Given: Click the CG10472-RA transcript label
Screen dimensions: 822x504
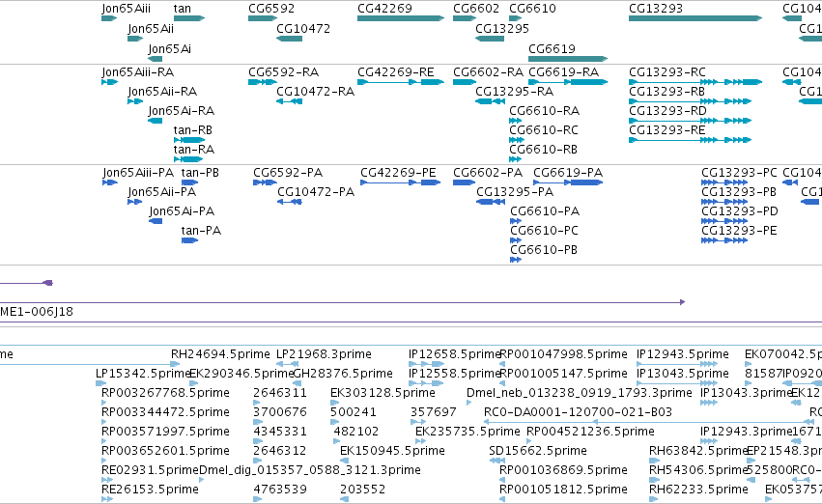Looking at the screenshot, I should (x=316, y=92).
